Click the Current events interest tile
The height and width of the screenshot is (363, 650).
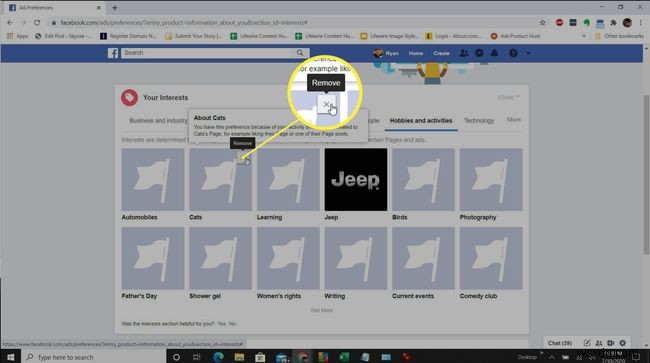423,258
